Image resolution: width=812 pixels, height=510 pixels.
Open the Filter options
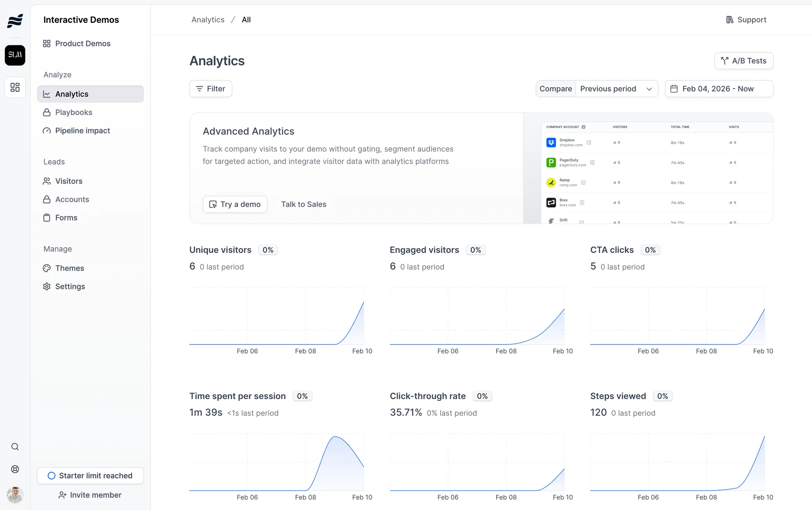[x=210, y=88]
